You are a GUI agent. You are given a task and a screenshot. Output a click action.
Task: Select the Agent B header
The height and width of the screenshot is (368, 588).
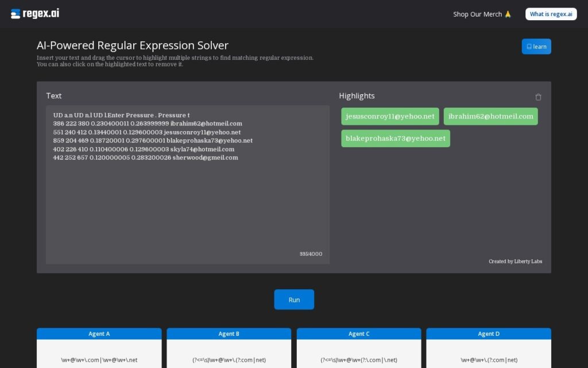[229, 333]
